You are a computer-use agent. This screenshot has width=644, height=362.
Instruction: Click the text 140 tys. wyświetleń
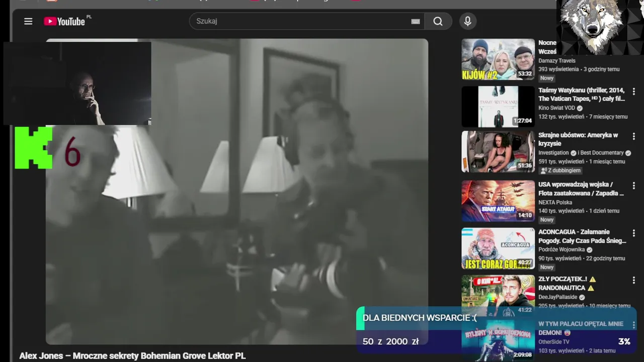[x=561, y=211]
